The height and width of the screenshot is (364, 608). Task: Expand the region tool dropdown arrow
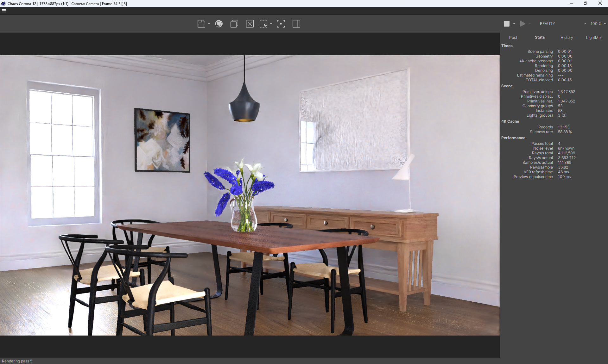pyautogui.click(x=271, y=24)
